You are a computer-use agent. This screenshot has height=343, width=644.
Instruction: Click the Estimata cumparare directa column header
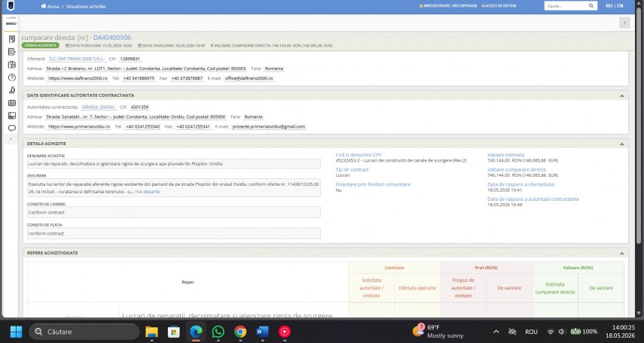pyautogui.click(x=555, y=288)
